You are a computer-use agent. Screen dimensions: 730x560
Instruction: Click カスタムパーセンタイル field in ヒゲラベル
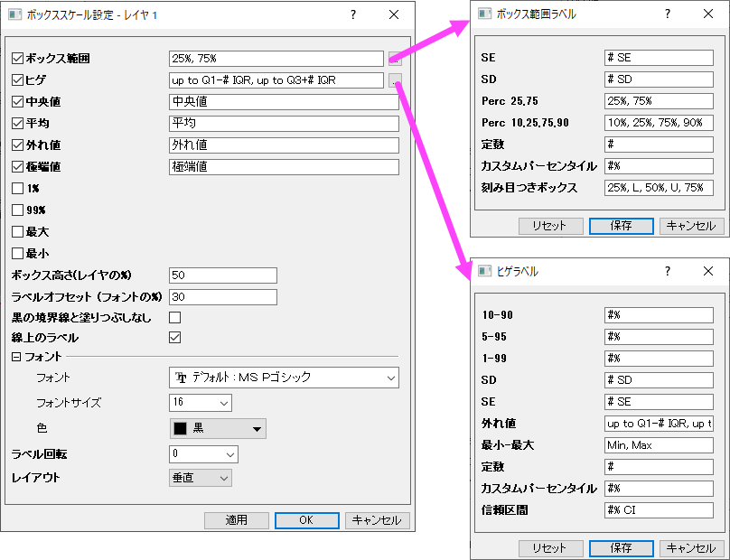point(659,489)
